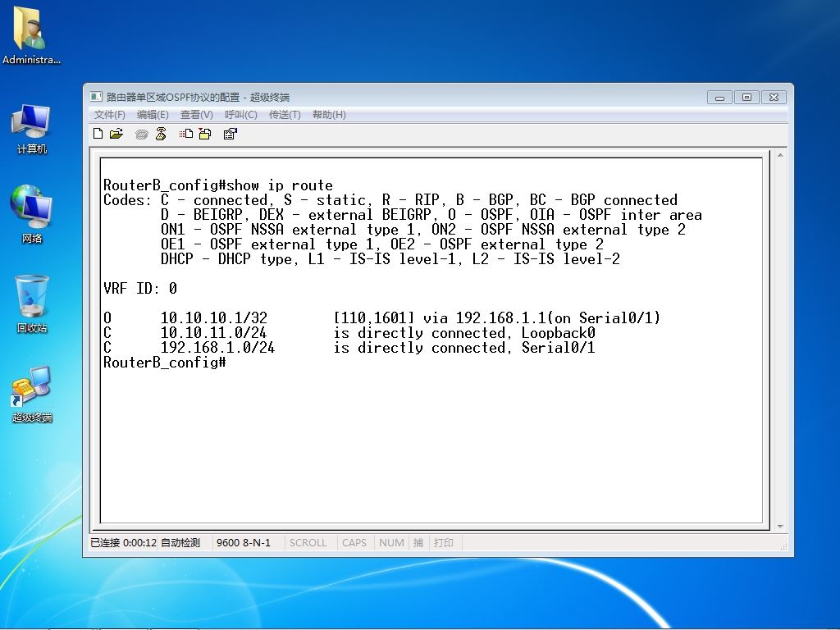
Task: Click the CAPS status indicator
Action: tap(354, 543)
